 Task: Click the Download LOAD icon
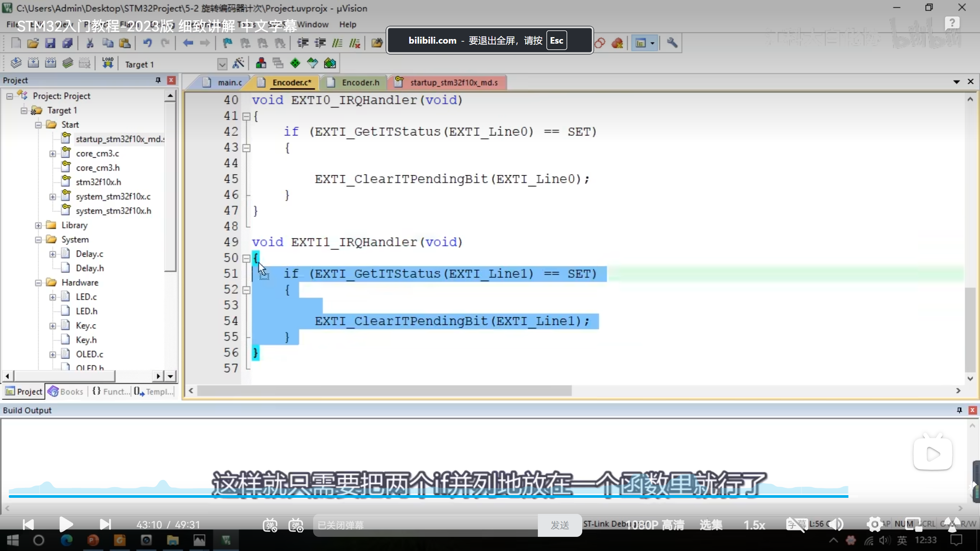(x=108, y=63)
